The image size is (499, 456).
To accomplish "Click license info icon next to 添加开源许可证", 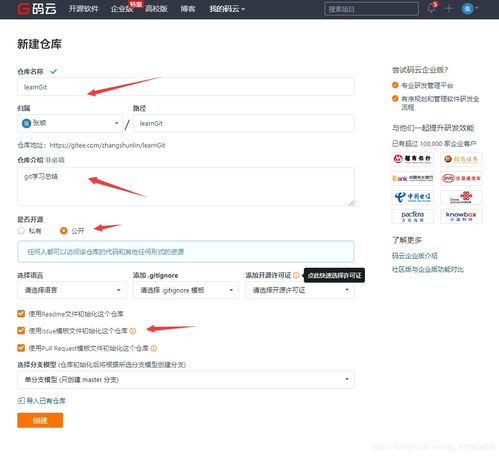I will point(296,275).
